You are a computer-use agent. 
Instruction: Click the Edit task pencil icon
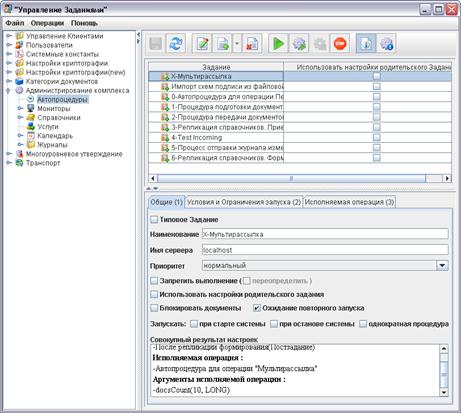(x=202, y=44)
